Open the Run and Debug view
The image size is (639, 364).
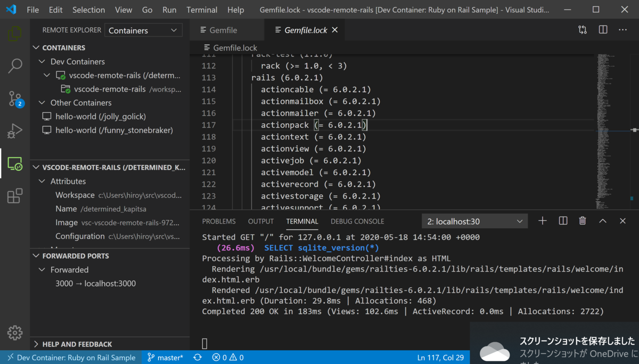[x=15, y=131]
